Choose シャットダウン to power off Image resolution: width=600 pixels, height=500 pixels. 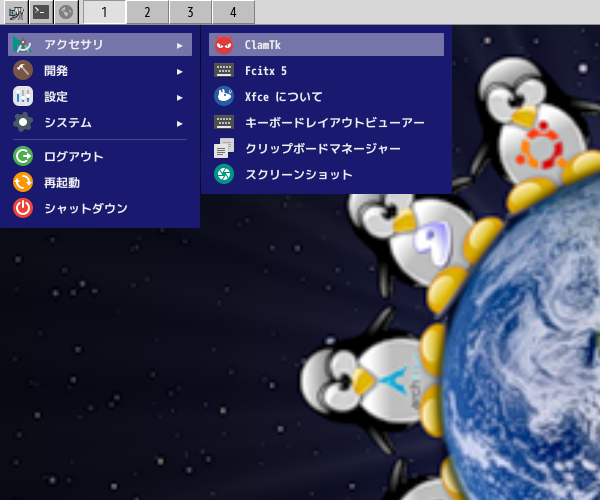pyautogui.click(x=100, y=208)
